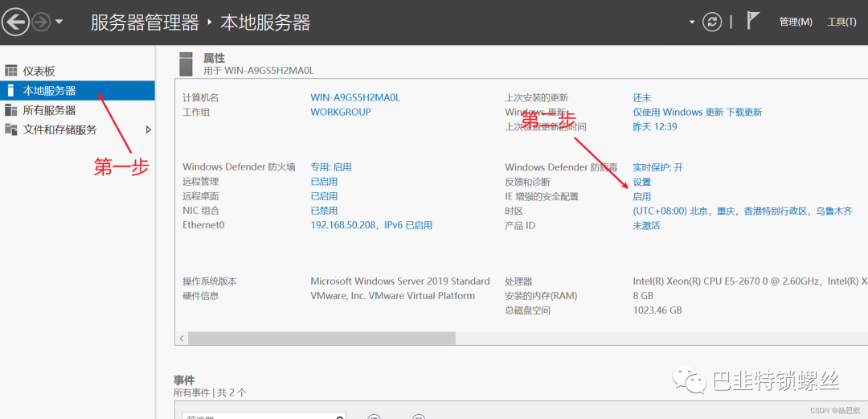Image resolution: width=868 pixels, height=419 pixels.
Task: Open the navigation history dropdown arrow
Action: [x=59, y=23]
